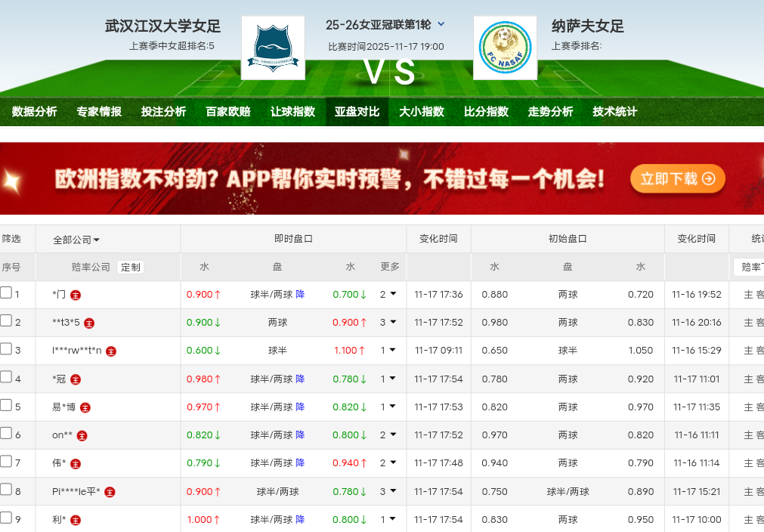Select the checkbox for row 9
This screenshot has width=764, height=532.
click(x=6, y=518)
